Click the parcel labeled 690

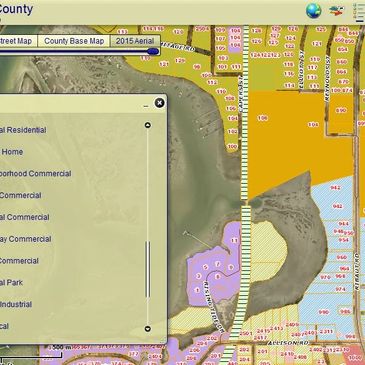pos(341,110)
